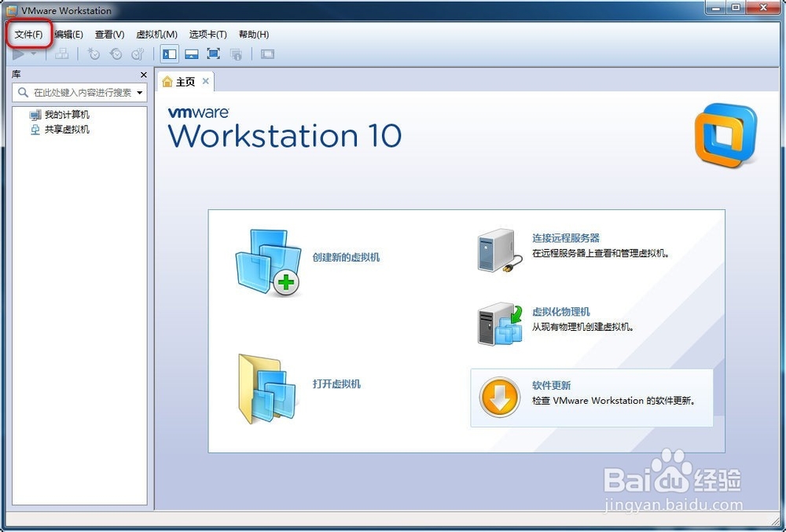This screenshot has height=532, width=786.
Task: Click the revert to snapshot icon
Action: 116,54
